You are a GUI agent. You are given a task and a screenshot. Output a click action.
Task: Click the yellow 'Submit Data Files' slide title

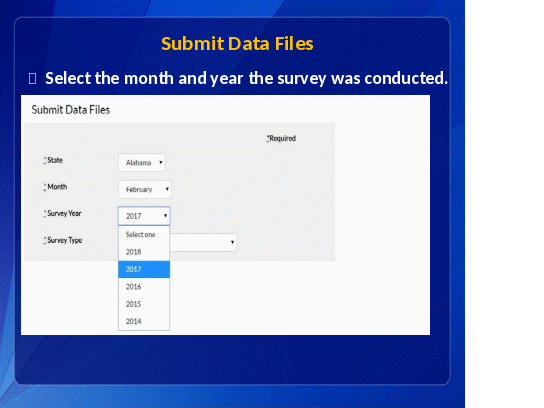(237, 44)
